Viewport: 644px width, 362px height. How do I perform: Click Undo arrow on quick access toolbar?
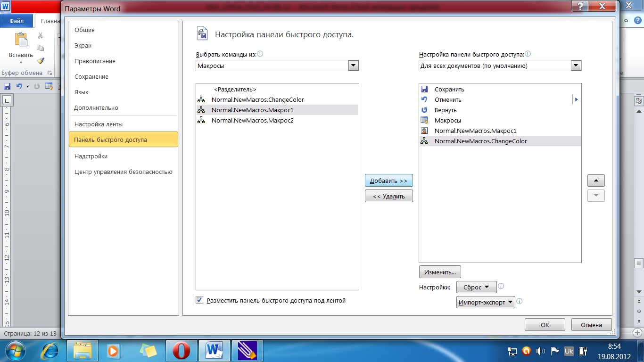19,86
